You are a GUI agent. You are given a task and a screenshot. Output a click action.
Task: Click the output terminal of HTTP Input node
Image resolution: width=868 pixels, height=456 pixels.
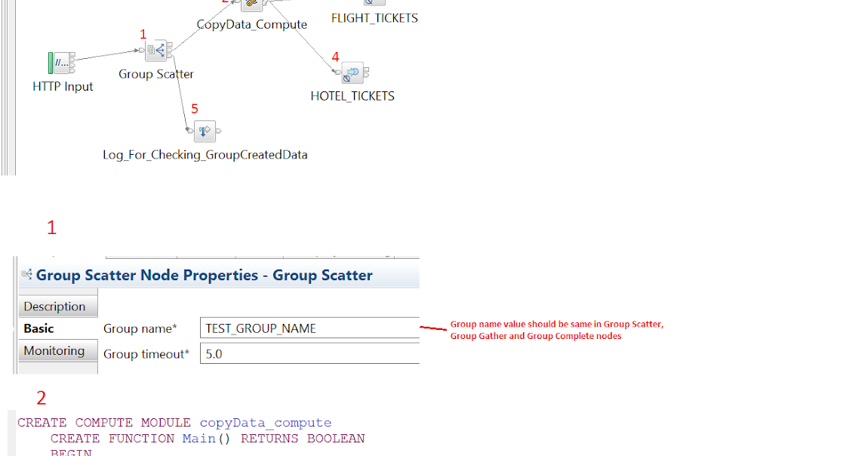(x=72, y=60)
